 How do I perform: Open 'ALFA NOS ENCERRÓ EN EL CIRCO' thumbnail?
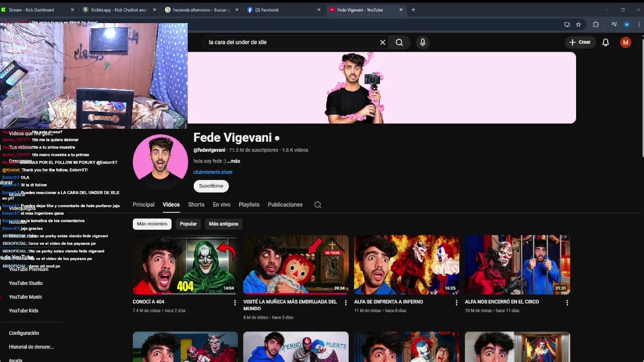click(517, 264)
